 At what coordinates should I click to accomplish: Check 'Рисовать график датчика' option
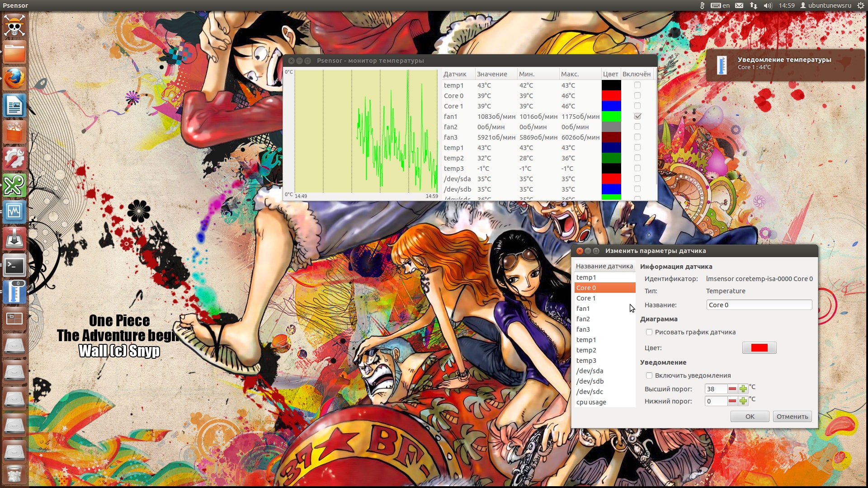click(649, 332)
